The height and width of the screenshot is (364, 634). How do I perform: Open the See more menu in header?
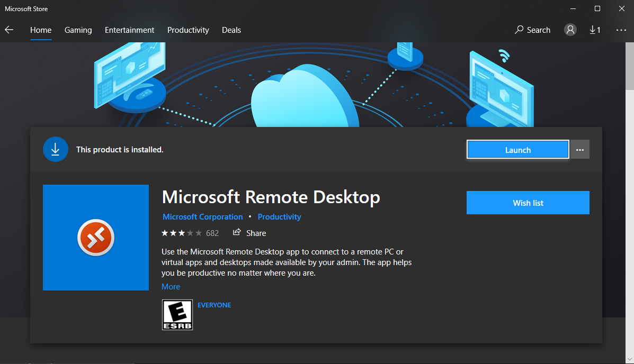click(621, 30)
